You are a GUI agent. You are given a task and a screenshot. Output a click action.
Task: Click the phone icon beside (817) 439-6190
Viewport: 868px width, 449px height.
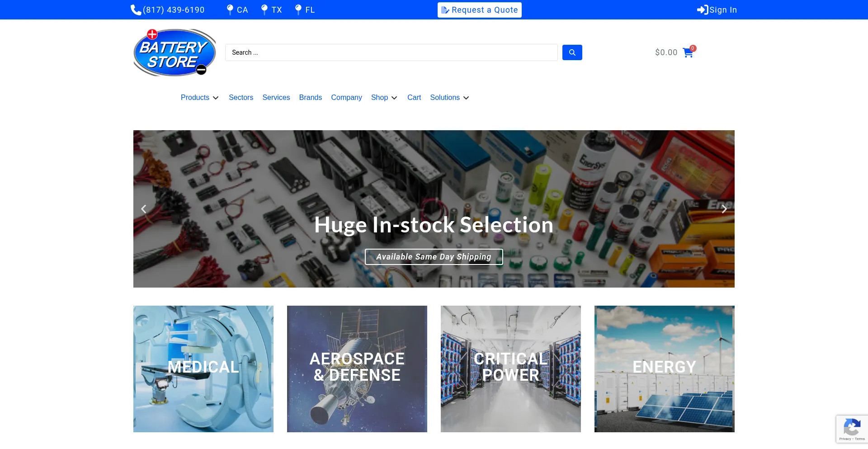click(x=136, y=10)
